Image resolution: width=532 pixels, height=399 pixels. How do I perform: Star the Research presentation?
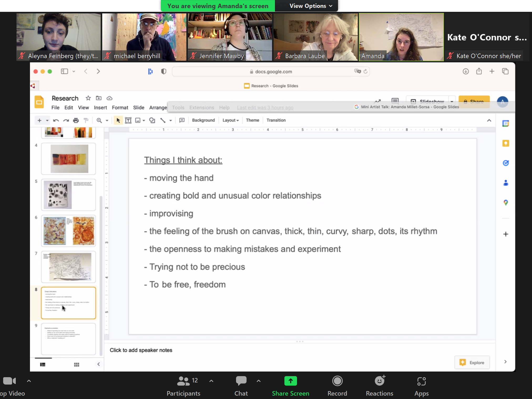click(88, 98)
